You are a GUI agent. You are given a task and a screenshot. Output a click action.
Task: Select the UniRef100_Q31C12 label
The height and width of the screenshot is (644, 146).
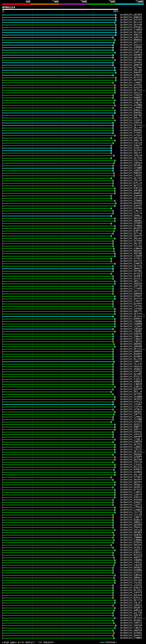click(x=131, y=45)
